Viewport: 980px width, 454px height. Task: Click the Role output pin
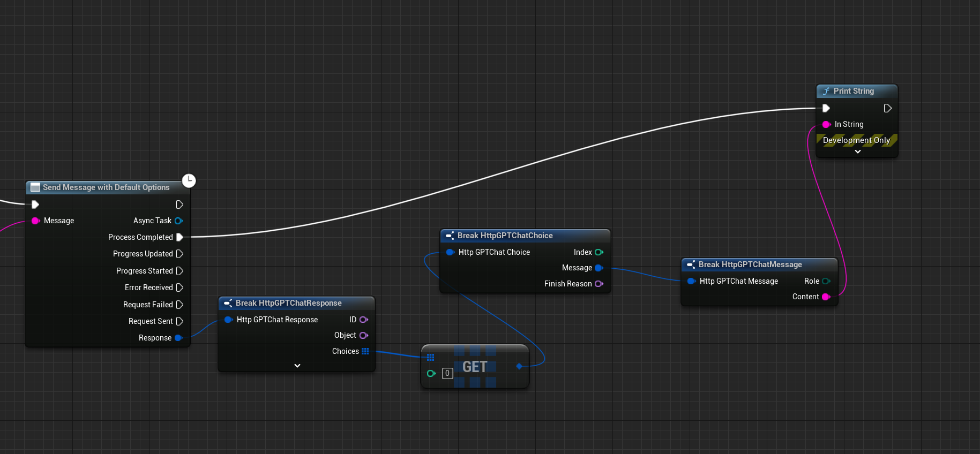point(826,281)
